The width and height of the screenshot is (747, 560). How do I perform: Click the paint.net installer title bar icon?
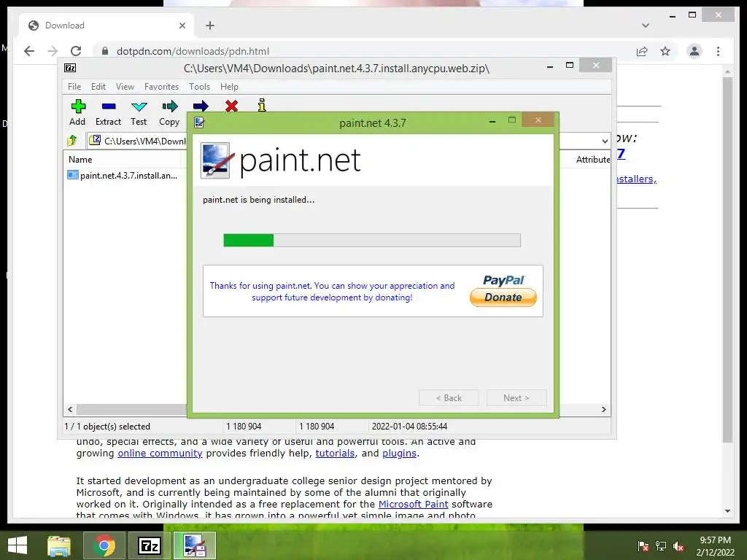click(x=199, y=122)
